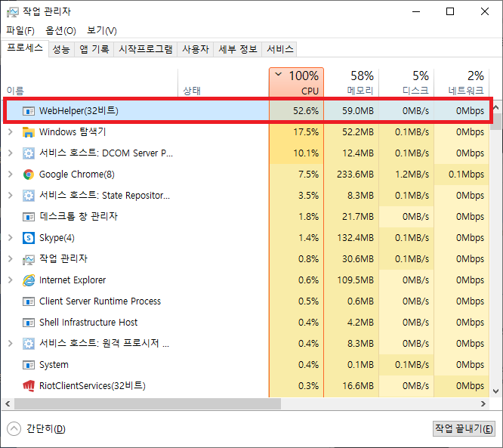This screenshot has width=503, height=448.
Task: Expand the Skype(4) process group
Action: [11, 238]
